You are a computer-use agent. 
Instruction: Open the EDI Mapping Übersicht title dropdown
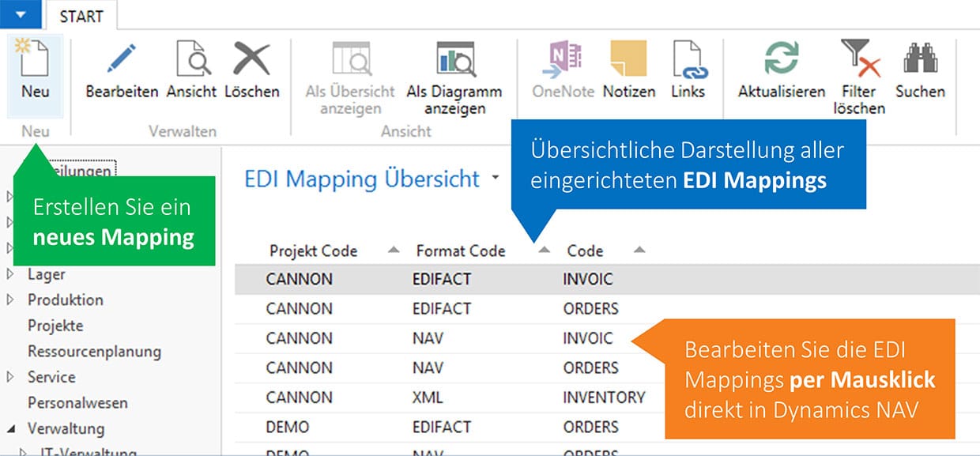(x=496, y=179)
